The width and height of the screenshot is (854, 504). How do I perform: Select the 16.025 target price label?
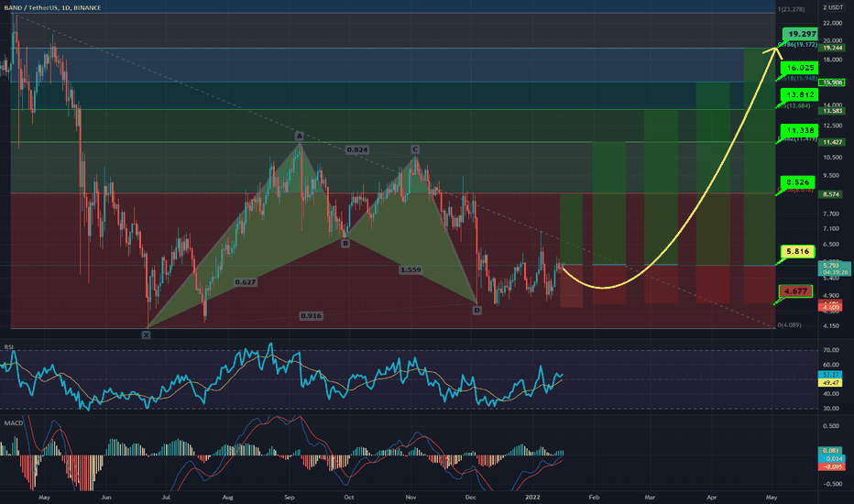click(x=799, y=68)
